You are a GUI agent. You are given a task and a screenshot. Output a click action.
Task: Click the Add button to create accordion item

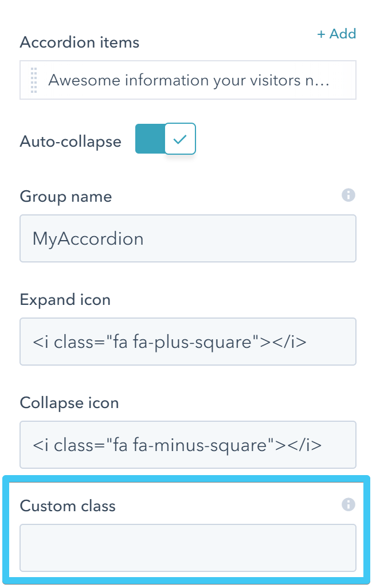[x=337, y=34]
